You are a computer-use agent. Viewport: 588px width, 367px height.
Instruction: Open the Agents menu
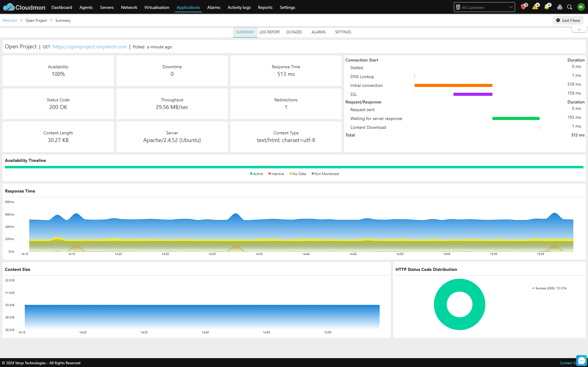(86, 7)
